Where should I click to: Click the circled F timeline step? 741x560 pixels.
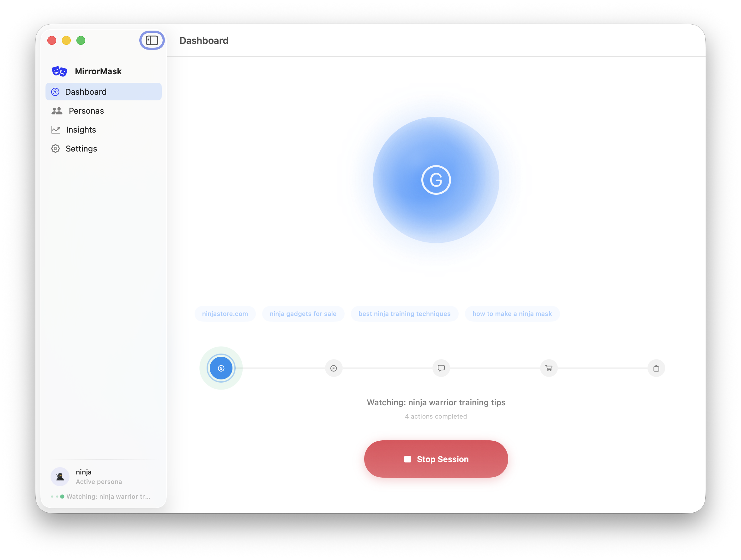tap(334, 368)
